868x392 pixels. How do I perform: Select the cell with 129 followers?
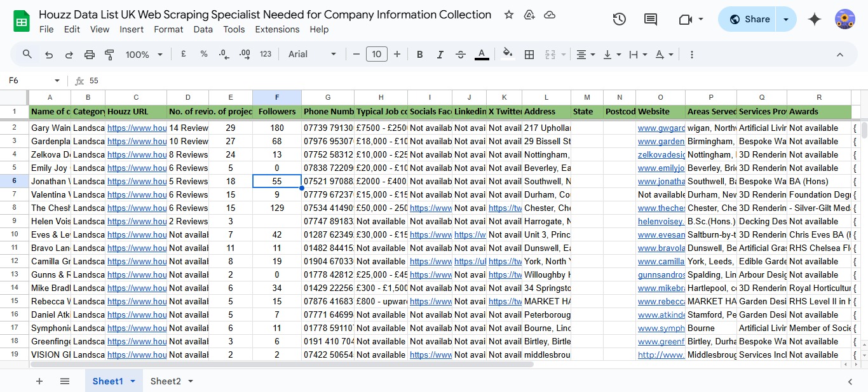point(277,208)
